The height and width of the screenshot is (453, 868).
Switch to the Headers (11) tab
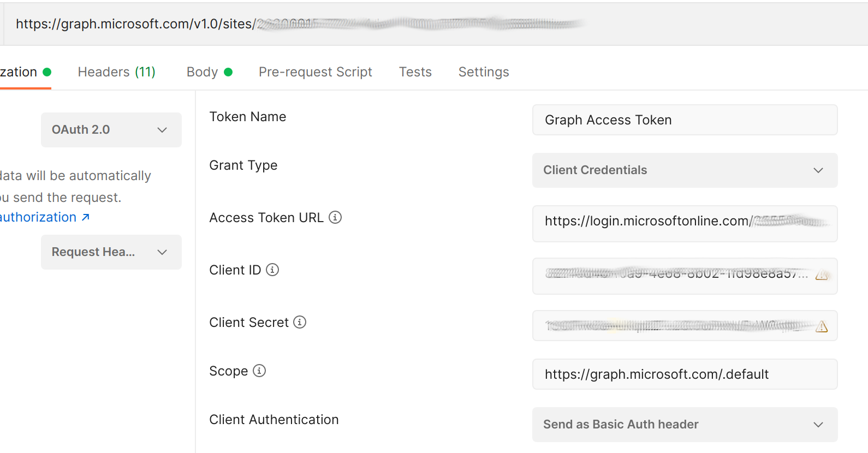[117, 72]
